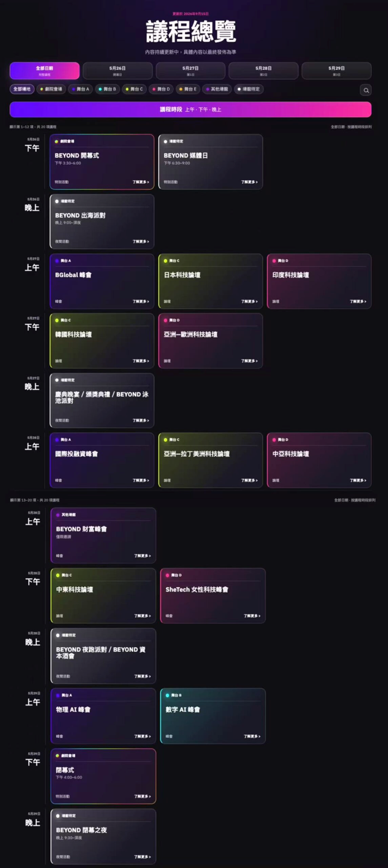Toggle the 劇院會場 venue filter chip
Screen dimensions: 388x868
51,89
